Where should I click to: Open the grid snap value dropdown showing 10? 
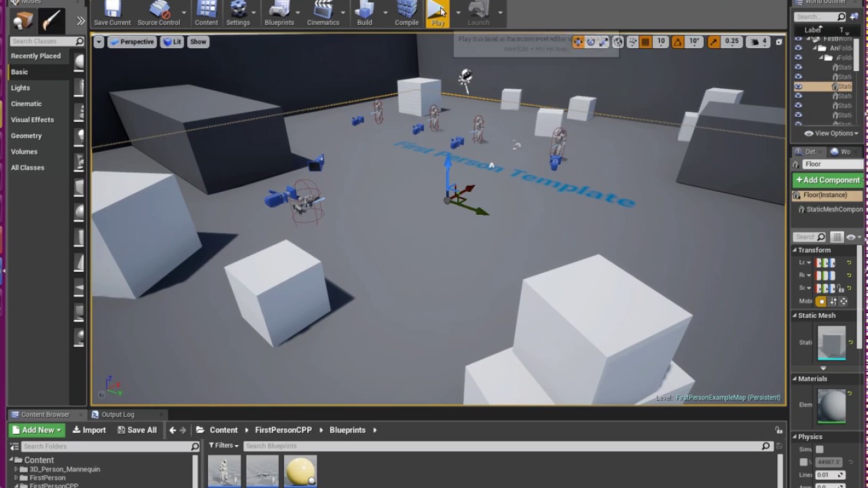pyautogui.click(x=660, y=42)
